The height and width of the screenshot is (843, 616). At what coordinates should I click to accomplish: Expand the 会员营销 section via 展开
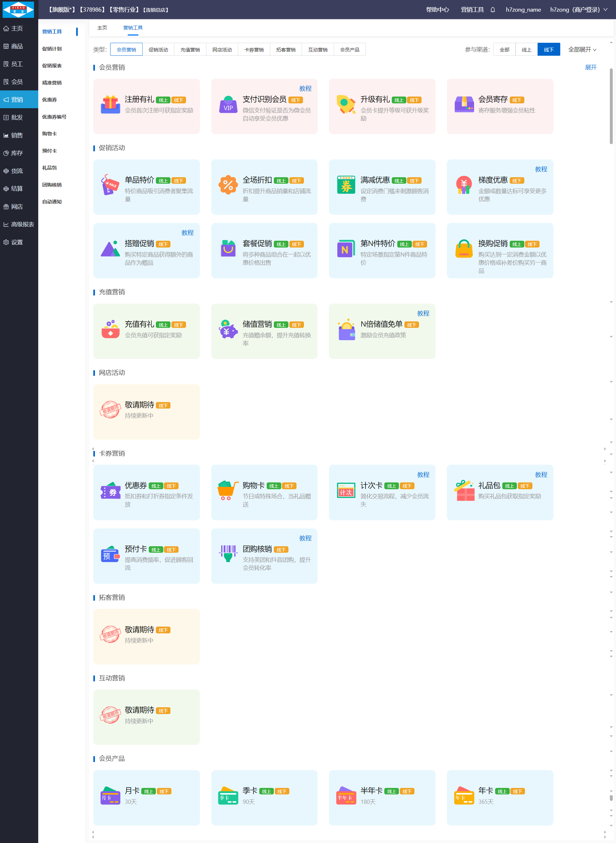[x=591, y=67]
